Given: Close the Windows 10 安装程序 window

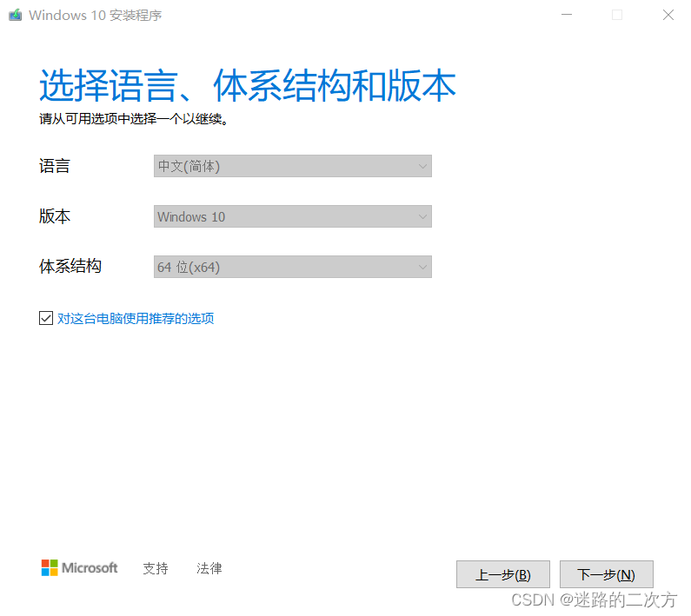Looking at the screenshot, I should (668, 15).
